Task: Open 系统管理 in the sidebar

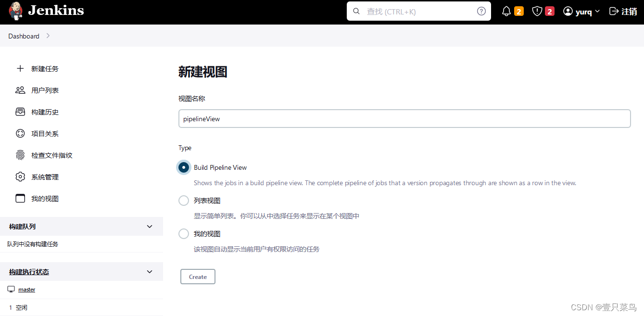Action: point(45,177)
